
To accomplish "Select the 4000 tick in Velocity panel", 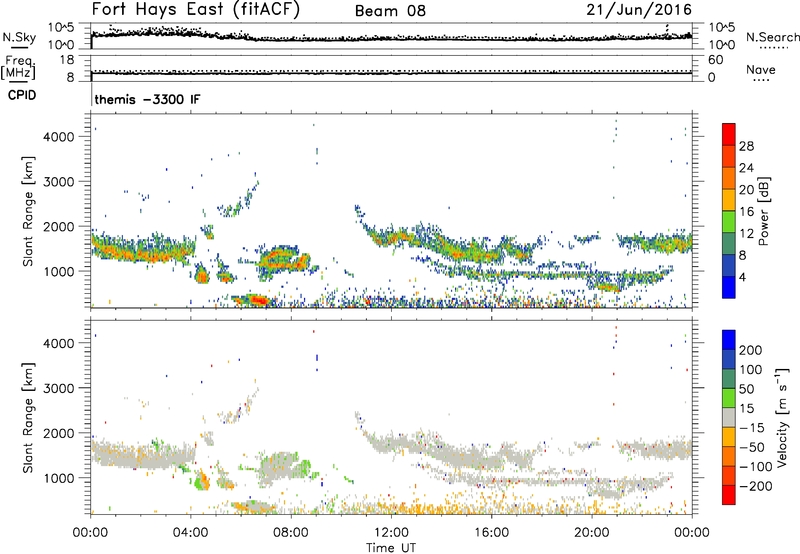I will click(58, 343).
